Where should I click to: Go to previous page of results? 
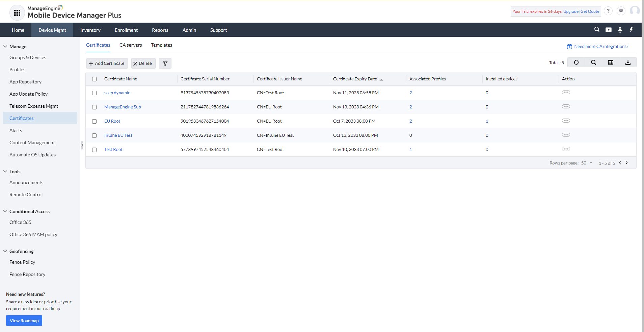[620, 163]
